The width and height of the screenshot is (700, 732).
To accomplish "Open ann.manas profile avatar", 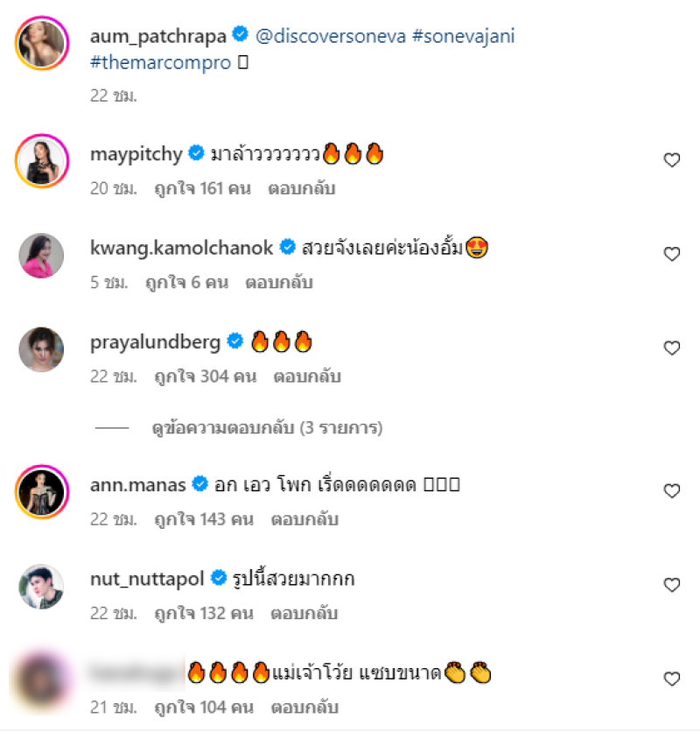I will [42, 492].
